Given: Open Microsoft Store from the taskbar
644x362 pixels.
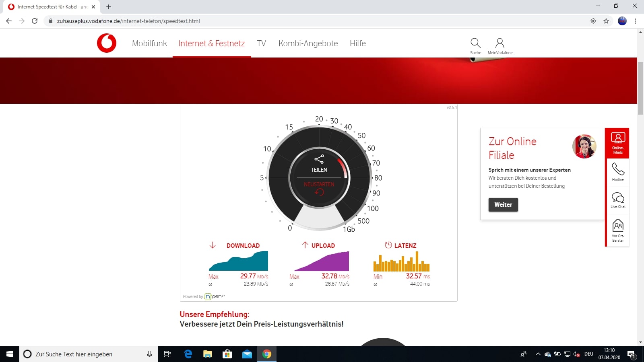Looking at the screenshot, I should (227, 354).
